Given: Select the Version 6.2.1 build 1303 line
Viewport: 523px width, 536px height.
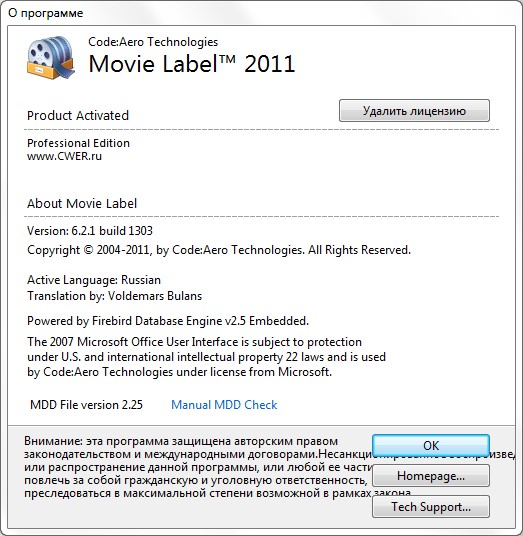Looking at the screenshot, I should click(x=90, y=231).
